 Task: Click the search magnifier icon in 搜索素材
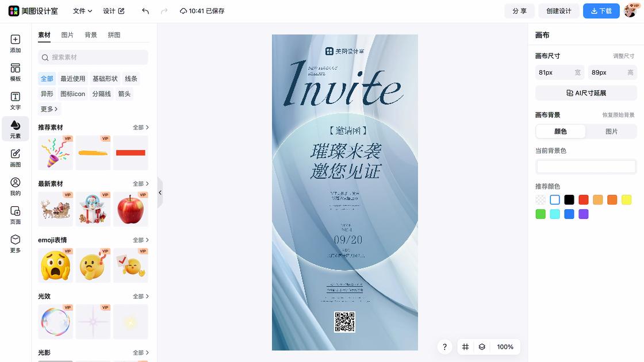[45, 57]
